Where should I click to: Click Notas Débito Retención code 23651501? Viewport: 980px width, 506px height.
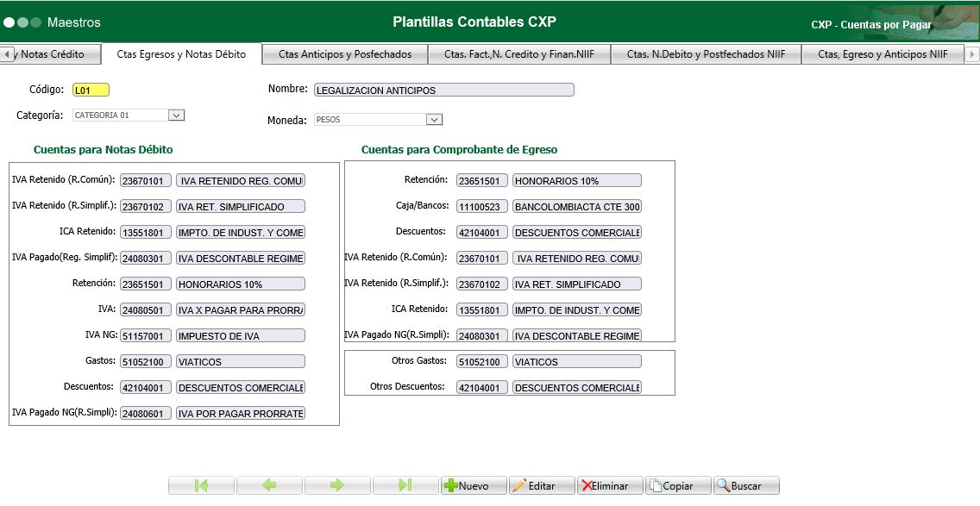click(x=146, y=284)
